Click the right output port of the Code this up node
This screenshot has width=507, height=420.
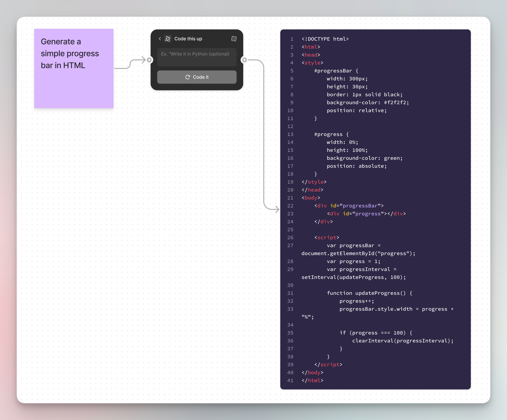[245, 60]
